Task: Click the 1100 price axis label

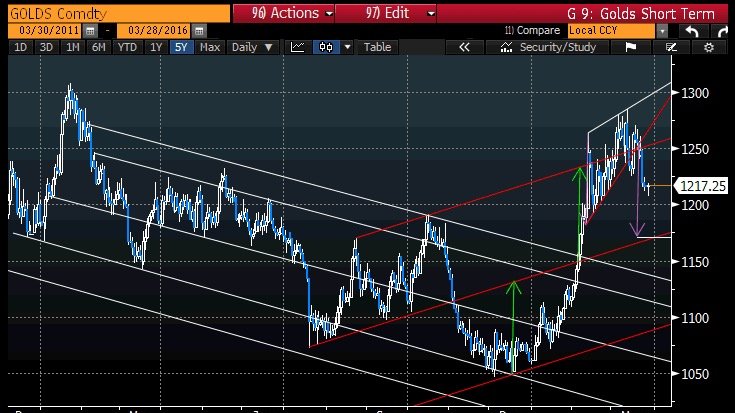Action: pyautogui.click(x=695, y=318)
